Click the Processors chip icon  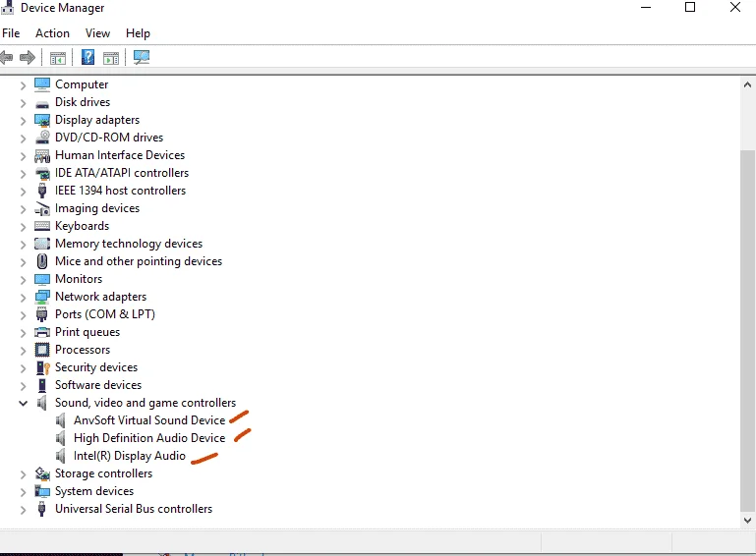[42, 350]
